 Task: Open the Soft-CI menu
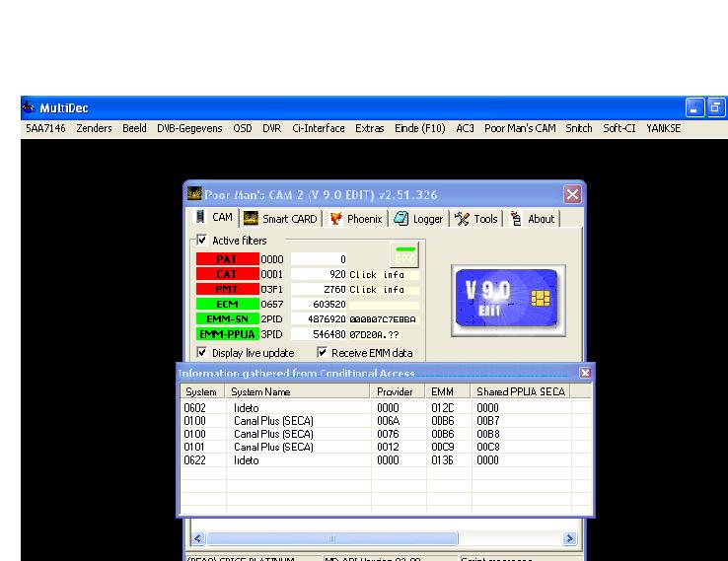click(619, 128)
